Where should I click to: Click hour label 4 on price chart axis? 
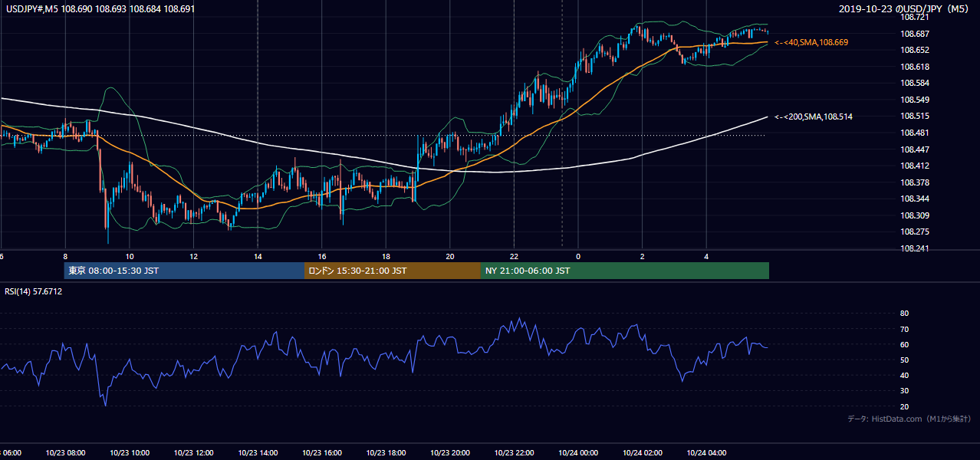(706, 256)
